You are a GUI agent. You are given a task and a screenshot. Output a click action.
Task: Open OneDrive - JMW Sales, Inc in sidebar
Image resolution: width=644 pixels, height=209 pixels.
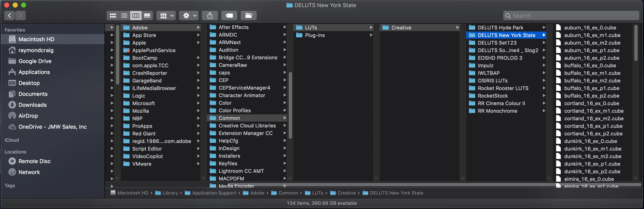pyautogui.click(x=53, y=127)
